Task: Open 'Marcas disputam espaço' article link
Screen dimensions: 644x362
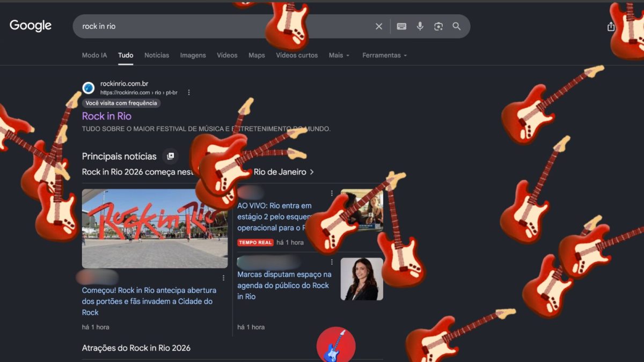Action: pyautogui.click(x=284, y=285)
